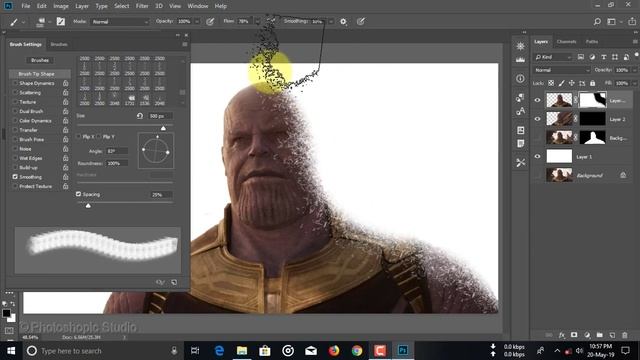
Task: Open the Filter menu
Action: (x=142, y=6)
